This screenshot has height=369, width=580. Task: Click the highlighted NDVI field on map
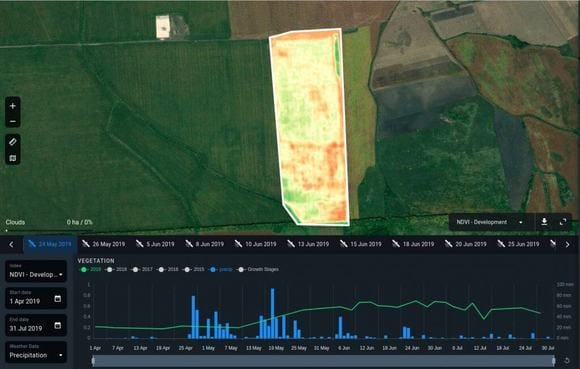tap(310, 126)
